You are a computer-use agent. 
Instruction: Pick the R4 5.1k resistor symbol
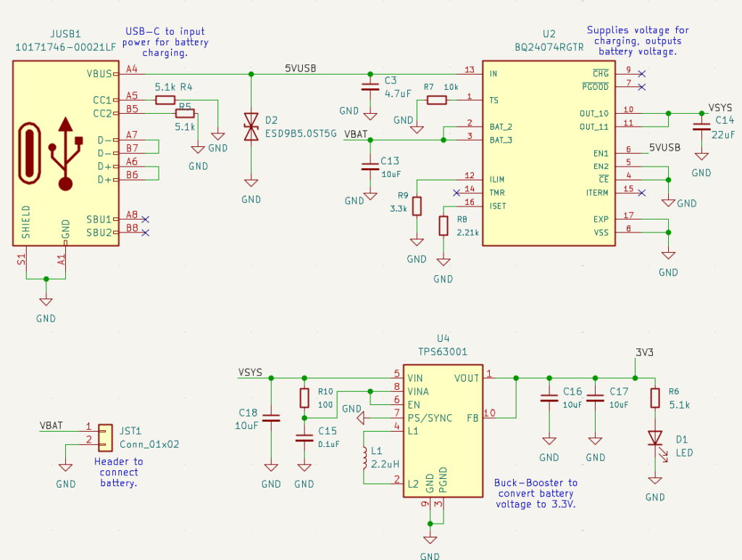[165, 100]
